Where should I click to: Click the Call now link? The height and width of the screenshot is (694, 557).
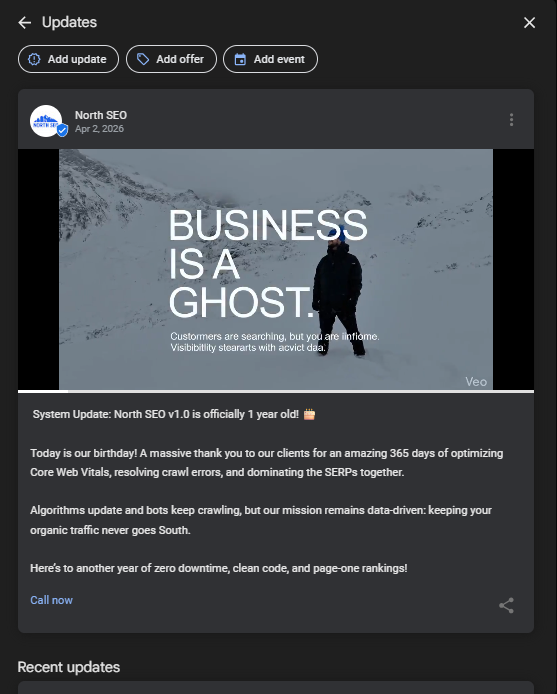51,600
